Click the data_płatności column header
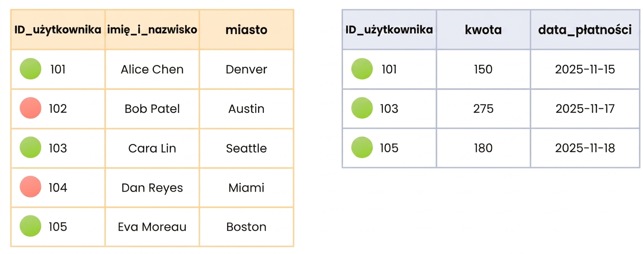 point(585,30)
